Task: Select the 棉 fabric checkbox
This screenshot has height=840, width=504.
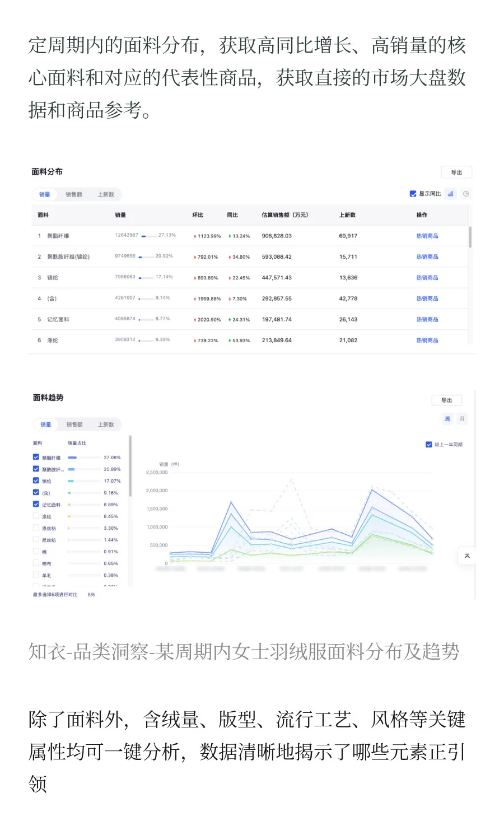Action: click(36, 552)
